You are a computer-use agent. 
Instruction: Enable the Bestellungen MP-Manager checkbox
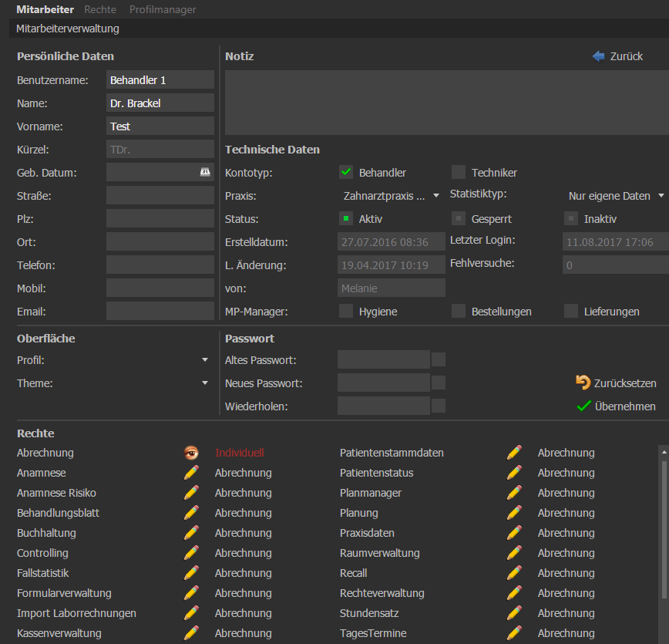459,312
